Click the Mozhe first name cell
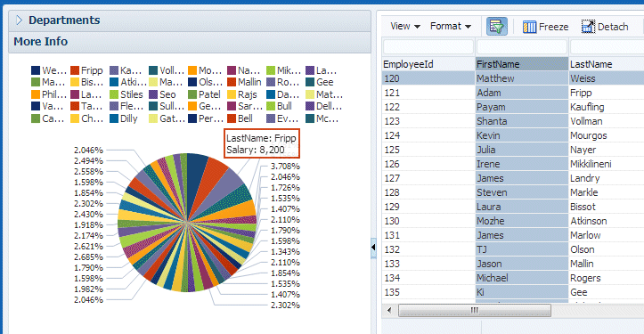The height and width of the screenshot is (334, 644). (x=522, y=221)
